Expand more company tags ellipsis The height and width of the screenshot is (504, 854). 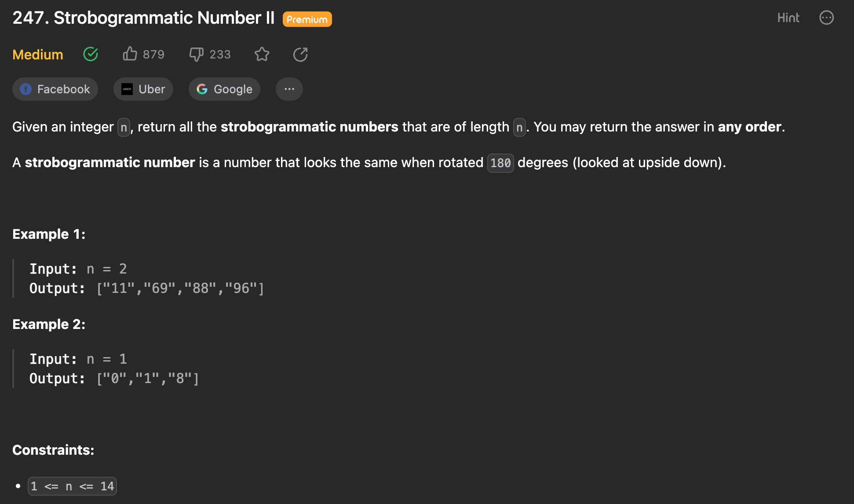[x=289, y=89]
